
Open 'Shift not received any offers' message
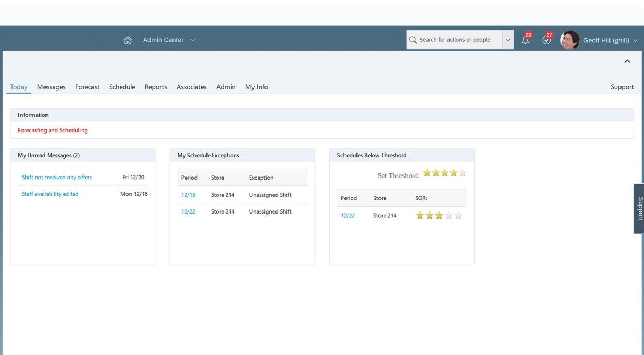pos(56,177)
